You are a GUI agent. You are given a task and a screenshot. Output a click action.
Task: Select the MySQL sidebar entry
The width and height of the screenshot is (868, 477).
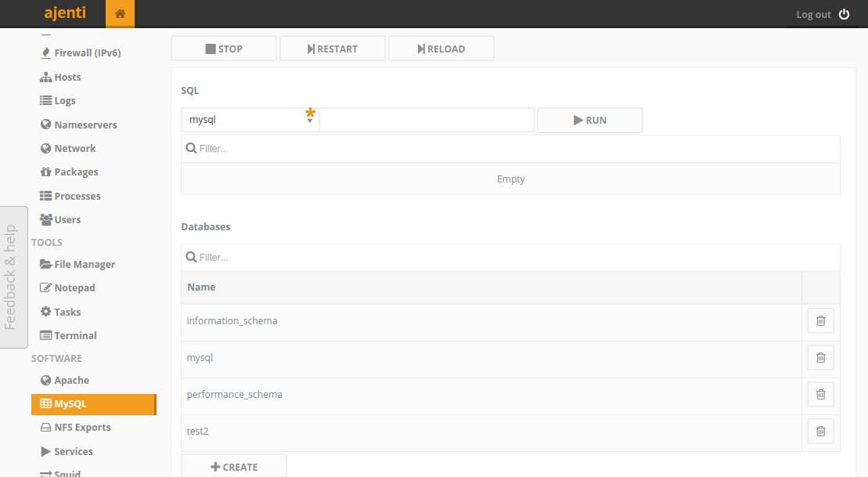pos(94,404)
